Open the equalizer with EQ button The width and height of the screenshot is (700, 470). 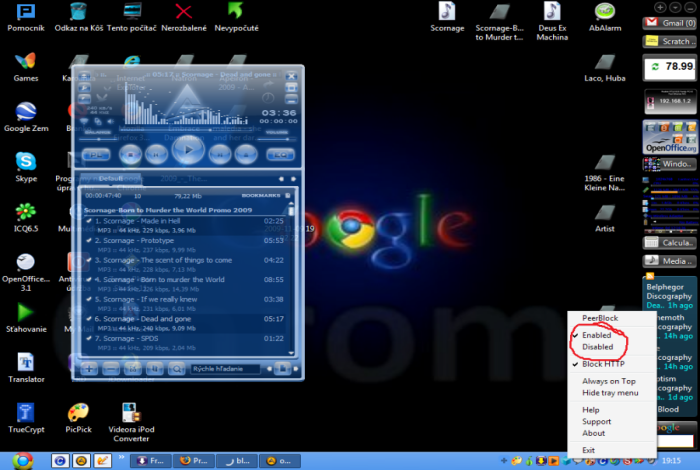(280, 155)
